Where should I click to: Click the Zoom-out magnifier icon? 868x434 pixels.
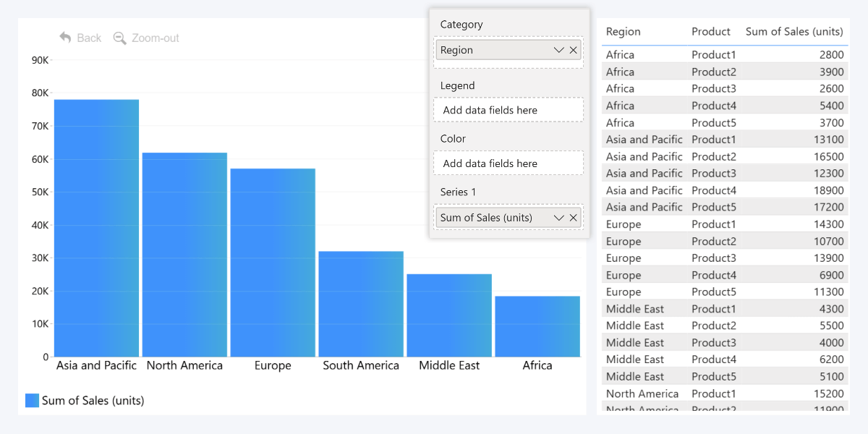[x=120, y=38]
